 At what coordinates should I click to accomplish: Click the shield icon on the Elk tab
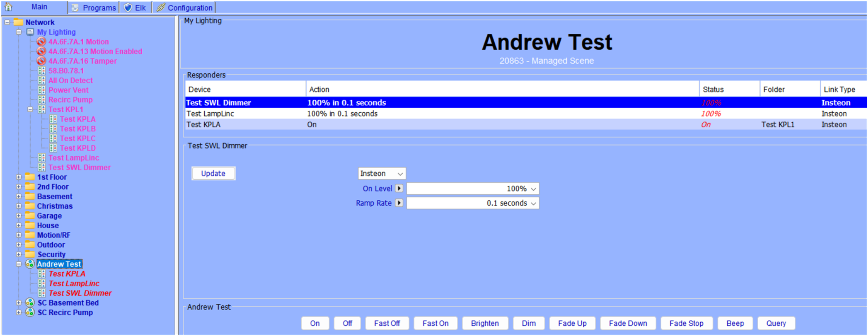(128, 7)
